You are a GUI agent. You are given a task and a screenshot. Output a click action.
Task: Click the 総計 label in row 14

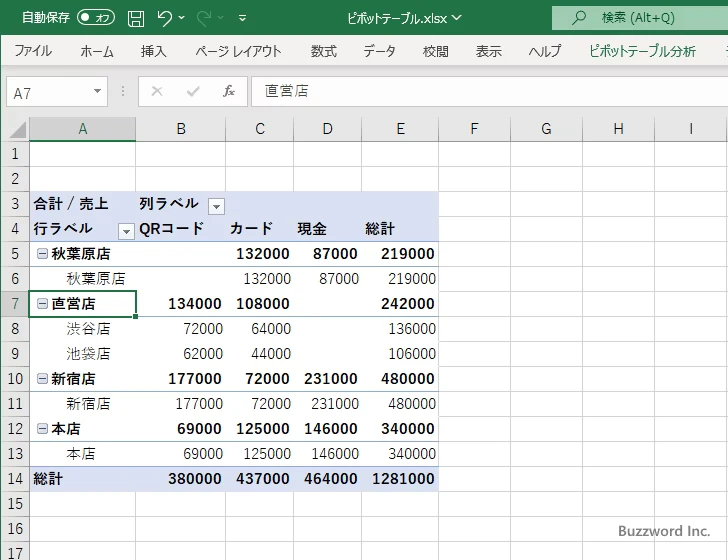pyautogui.click(x=48, y=479)
